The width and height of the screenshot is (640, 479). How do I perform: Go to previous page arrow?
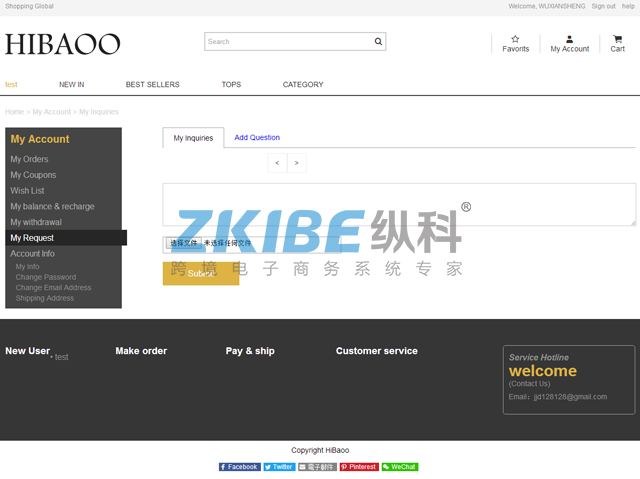(278, 163)
